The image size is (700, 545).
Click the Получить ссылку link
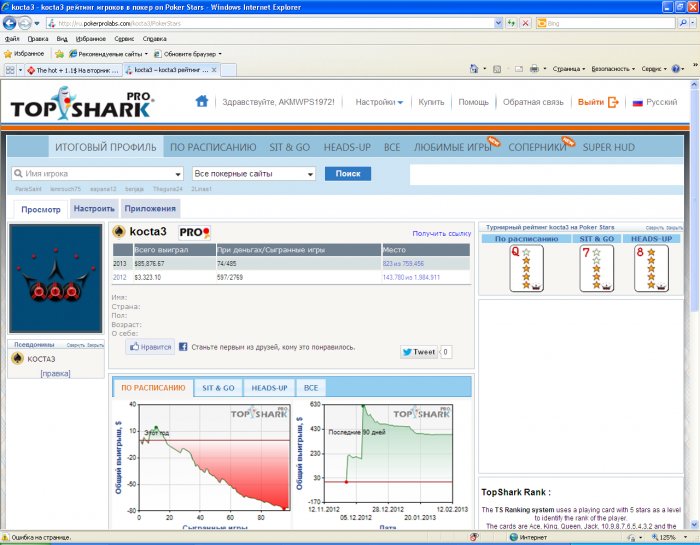point(442,233)
